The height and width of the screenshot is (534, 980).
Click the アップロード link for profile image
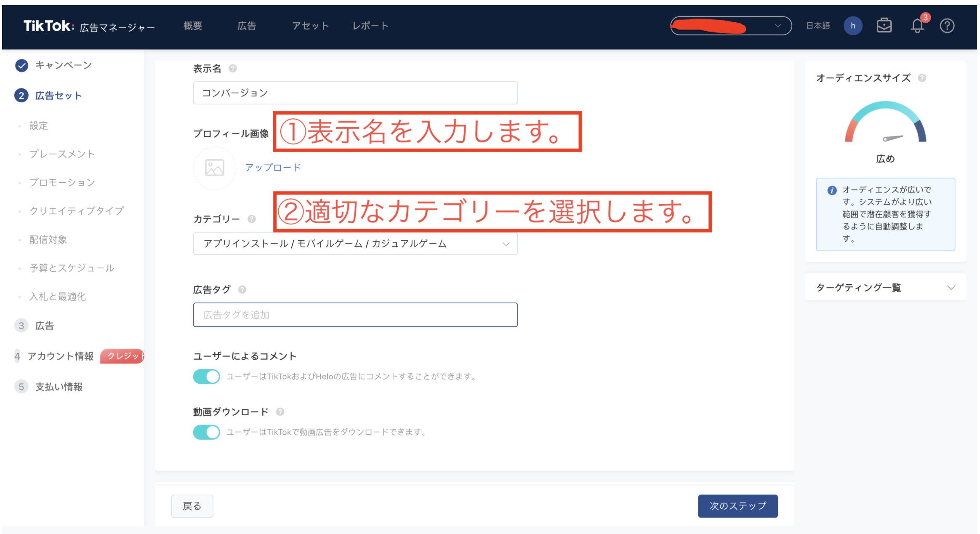[272, 167]
